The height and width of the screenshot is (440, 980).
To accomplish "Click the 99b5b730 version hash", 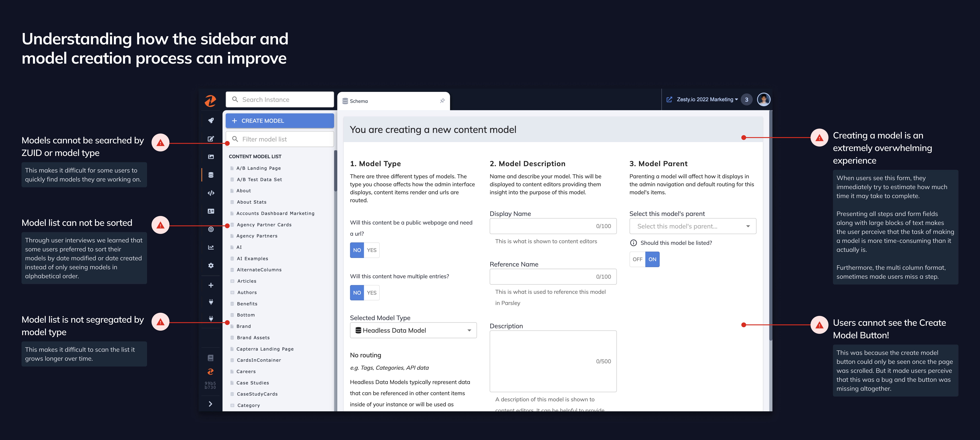I will 210,385.
